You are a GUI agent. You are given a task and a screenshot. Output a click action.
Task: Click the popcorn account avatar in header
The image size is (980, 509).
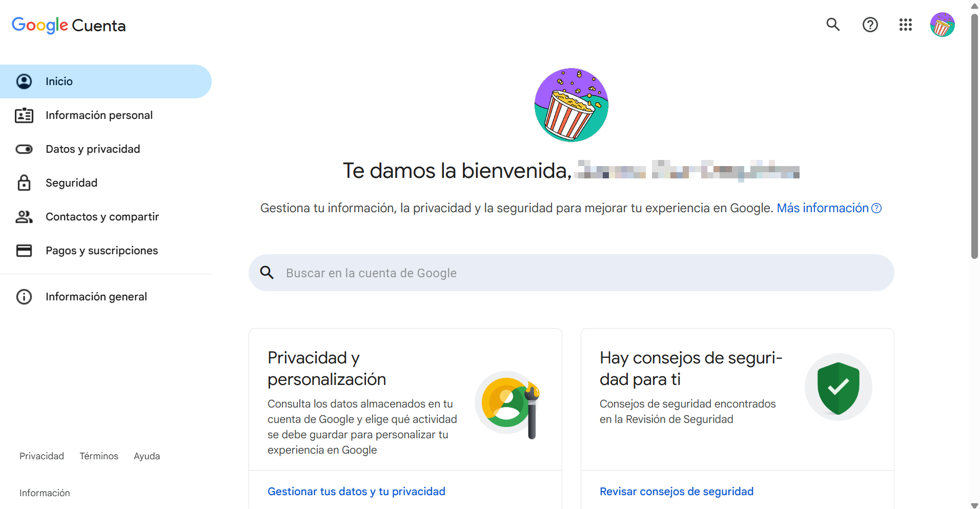pos(942,25)
